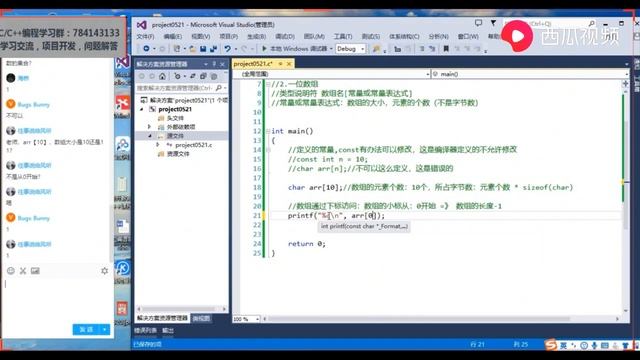The height and width of the screenshot is (360, 640).
Task: Open the 输出 tab at the bottom
Action: [168, 330]
